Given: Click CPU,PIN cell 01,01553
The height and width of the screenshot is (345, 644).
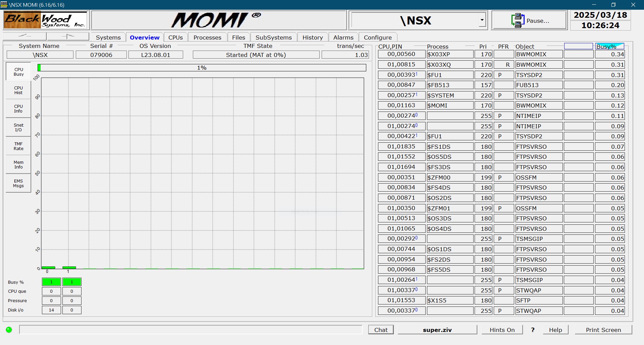Looking at the screenshot, I should [x=401, y=300].
